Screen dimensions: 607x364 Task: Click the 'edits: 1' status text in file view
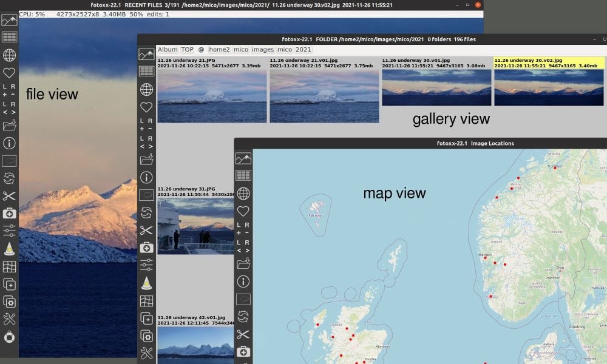tap(158, 15)
